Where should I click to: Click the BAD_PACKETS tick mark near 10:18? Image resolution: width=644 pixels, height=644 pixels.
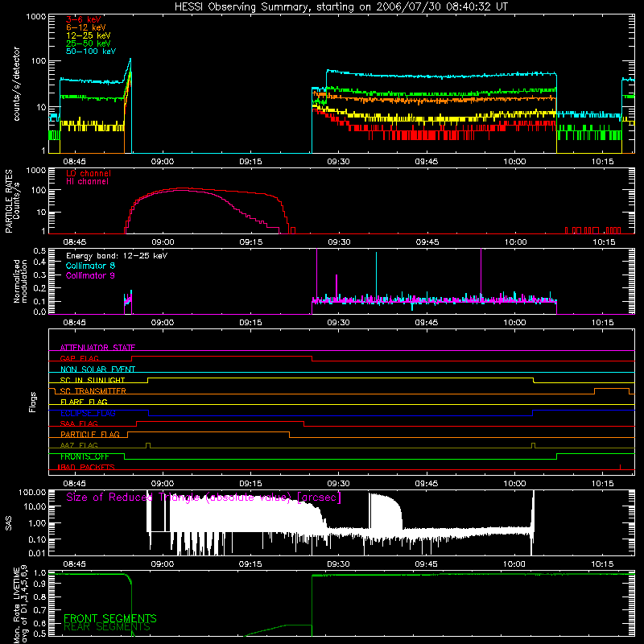pyautogui.click(x=620, y=467)
